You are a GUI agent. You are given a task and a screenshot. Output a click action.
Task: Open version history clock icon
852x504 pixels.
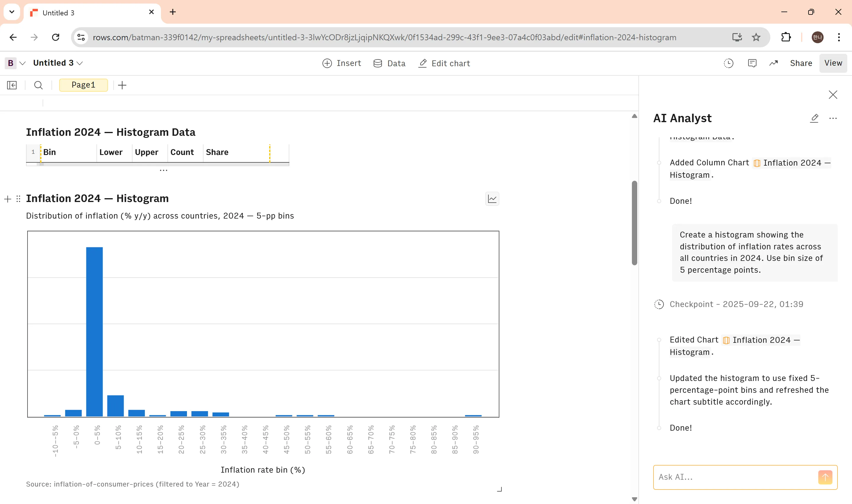(x=728, y=63)
